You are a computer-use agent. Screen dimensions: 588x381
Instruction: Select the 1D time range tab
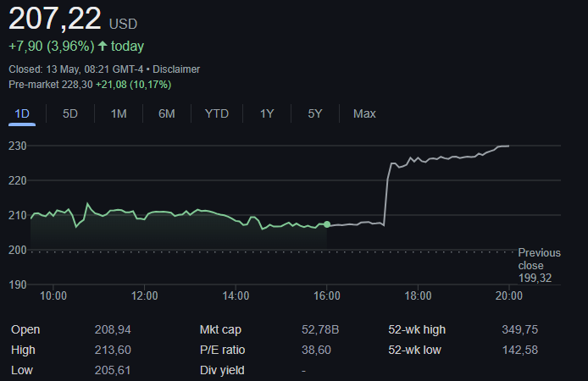coord(22,113)
